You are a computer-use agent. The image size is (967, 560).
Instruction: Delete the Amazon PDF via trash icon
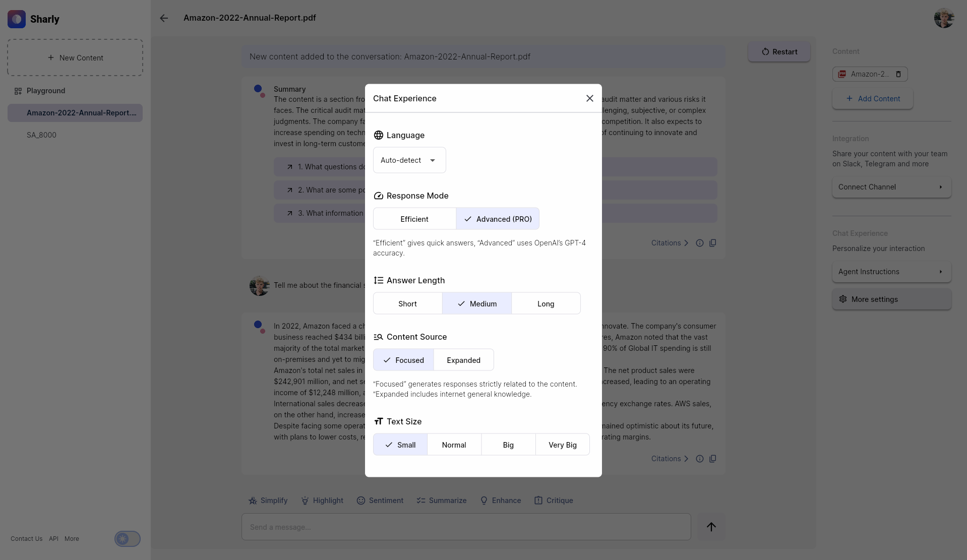(898, 74)
